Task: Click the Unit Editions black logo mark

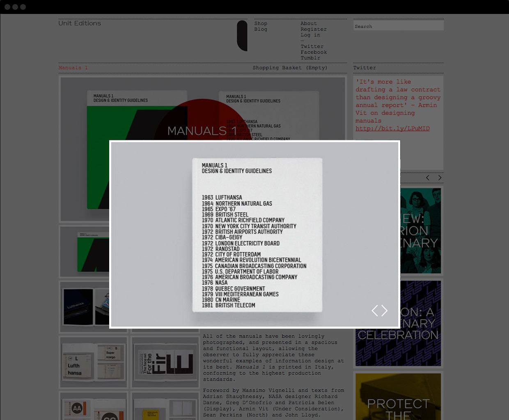Action: pos(242,36)
